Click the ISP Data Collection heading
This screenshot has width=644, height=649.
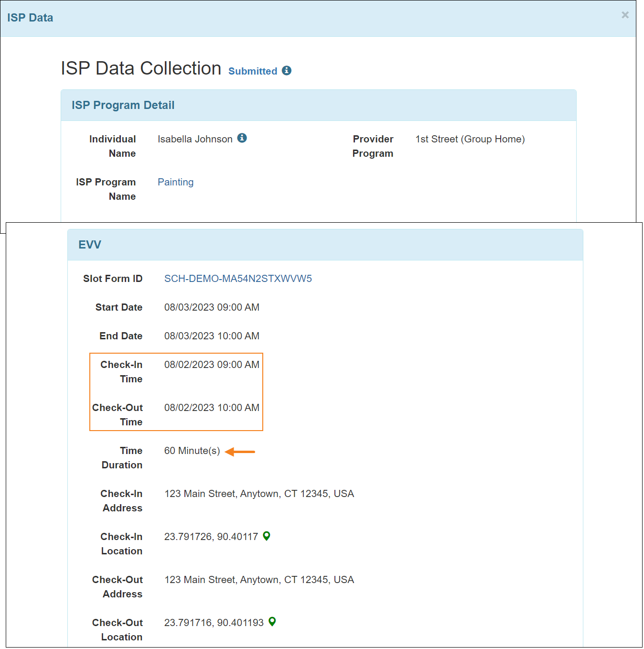pyautogui.click(x=141, y=68)
